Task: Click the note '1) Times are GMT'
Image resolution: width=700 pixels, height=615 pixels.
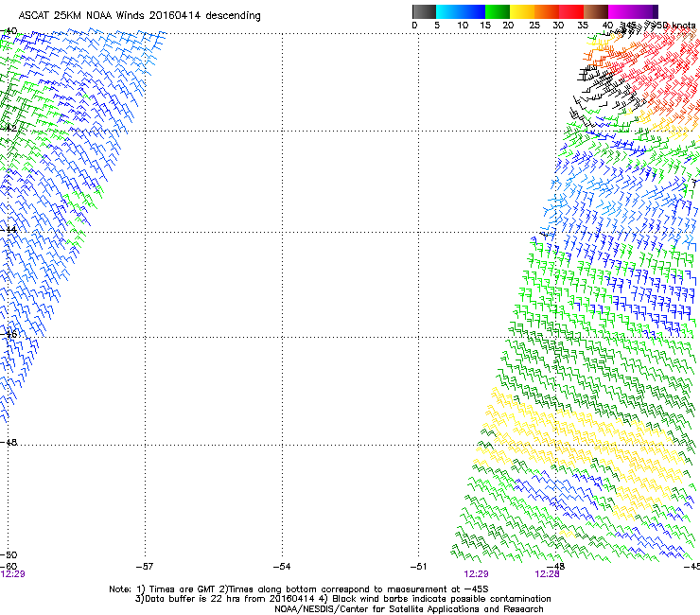Action: [x=176, y=589]
